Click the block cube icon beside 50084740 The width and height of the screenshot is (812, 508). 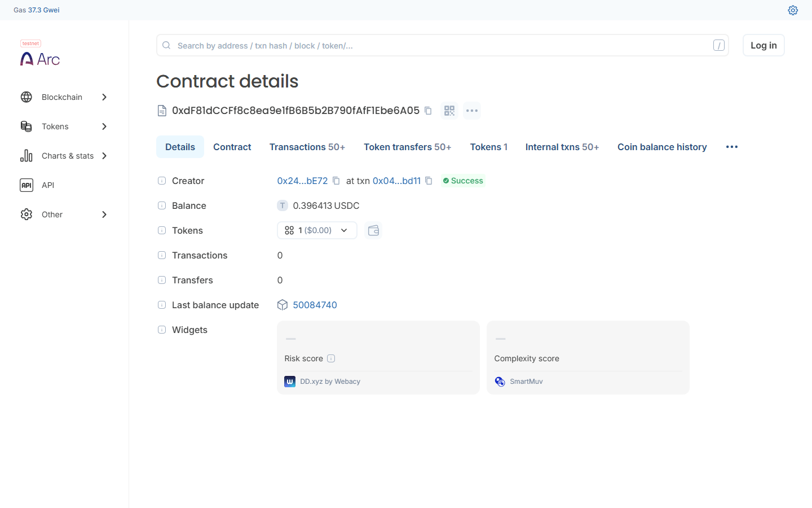coord(283,305)
